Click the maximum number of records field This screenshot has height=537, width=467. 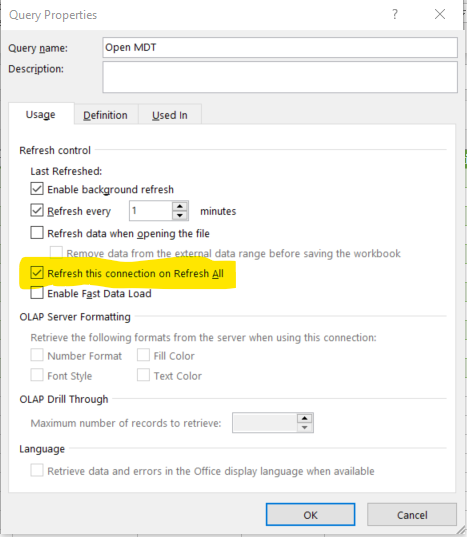click(265, 423)
